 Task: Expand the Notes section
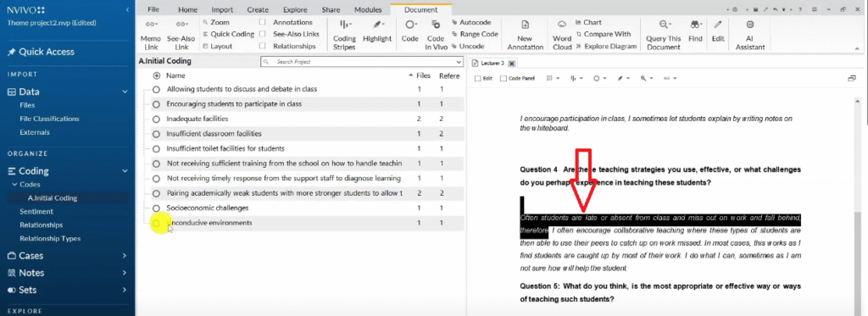125,273
